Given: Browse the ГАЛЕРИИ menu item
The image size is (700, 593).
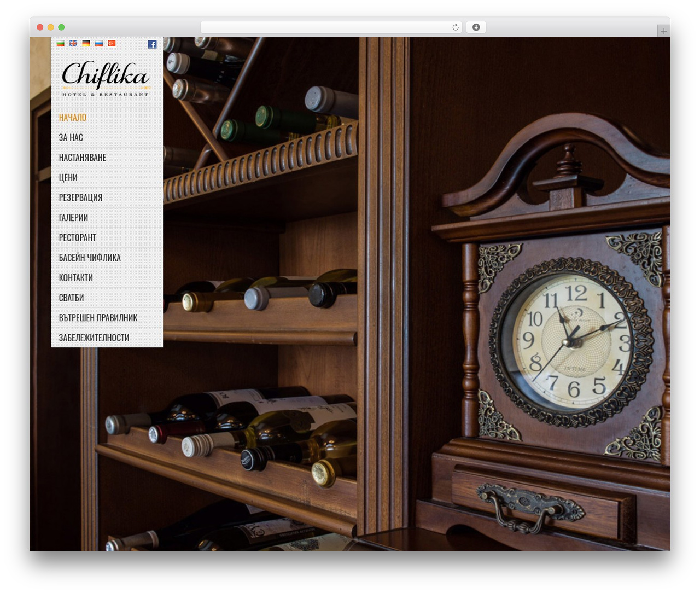Looking at the screenshot, I should click(107, 218).
